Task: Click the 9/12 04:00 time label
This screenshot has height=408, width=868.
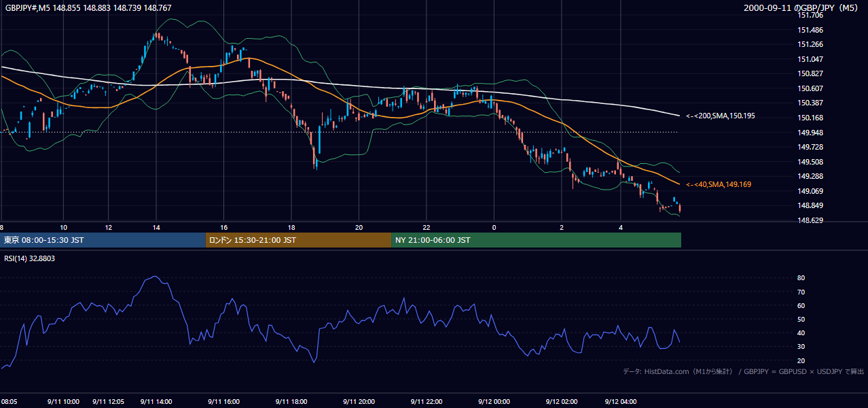Action: (x=620, y=402)
